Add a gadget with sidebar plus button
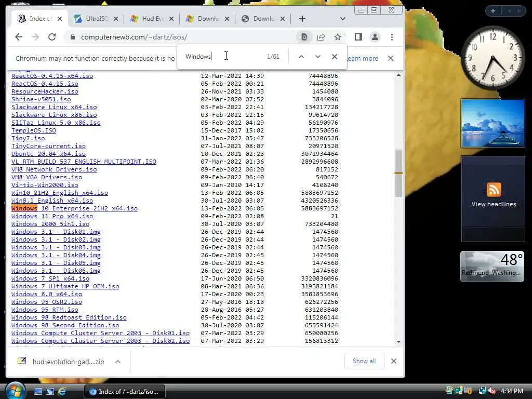Screen dimensions: 532x399 point(493,11)
